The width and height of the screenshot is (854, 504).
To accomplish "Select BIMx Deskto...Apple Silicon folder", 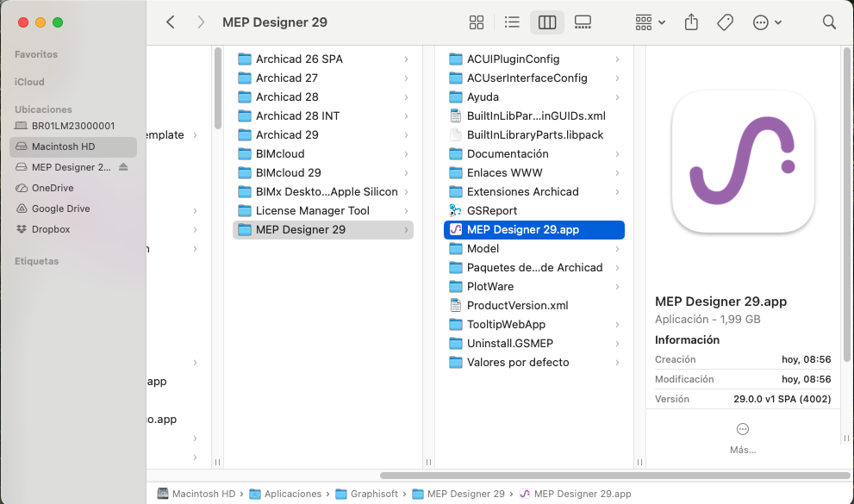I will pos(323,192).
